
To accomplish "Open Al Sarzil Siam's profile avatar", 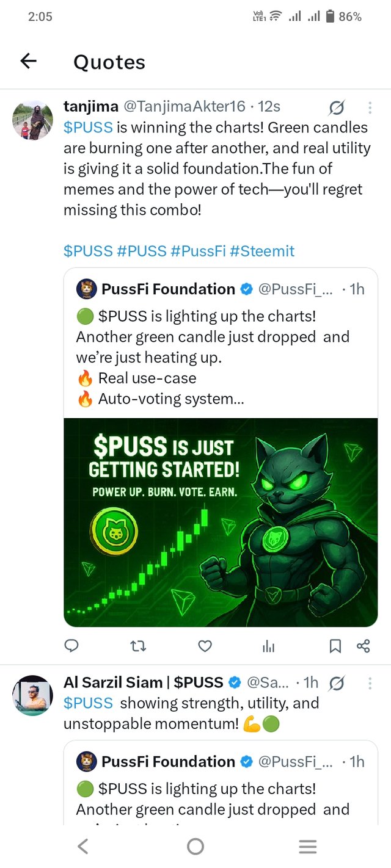I will click(x=33, y=695).
